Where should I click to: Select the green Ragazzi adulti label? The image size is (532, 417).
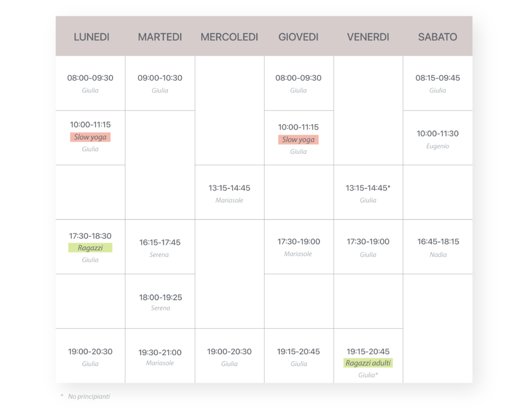368,363
